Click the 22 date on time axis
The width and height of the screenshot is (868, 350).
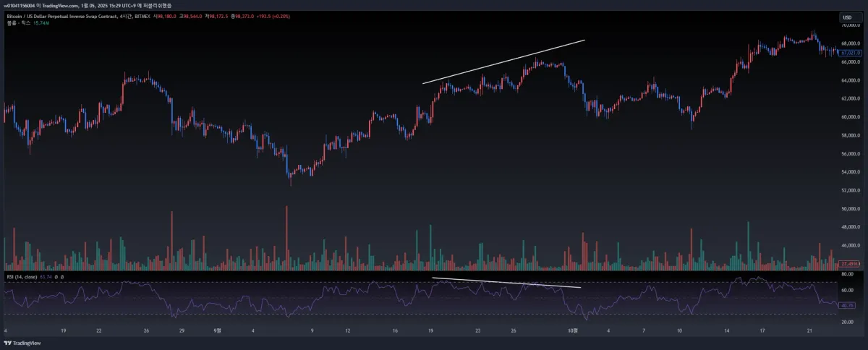tap(98, 331)
